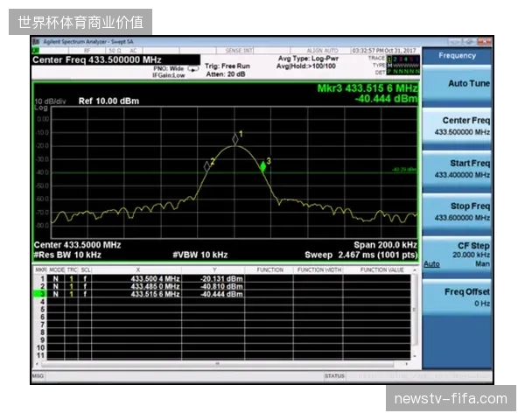
Task: Click the Span 200.0 kHz label
Action: pos(385,245)
